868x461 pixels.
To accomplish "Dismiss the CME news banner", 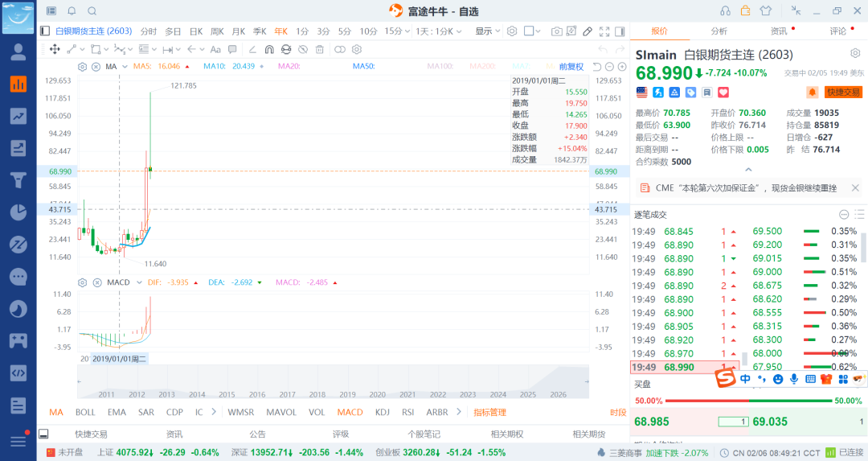I will 855,187.
